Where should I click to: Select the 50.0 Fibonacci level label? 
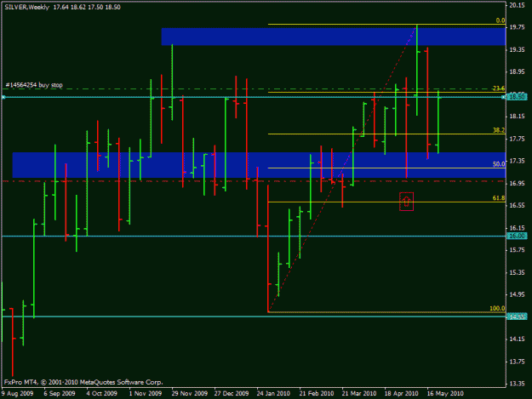(499, 164)
